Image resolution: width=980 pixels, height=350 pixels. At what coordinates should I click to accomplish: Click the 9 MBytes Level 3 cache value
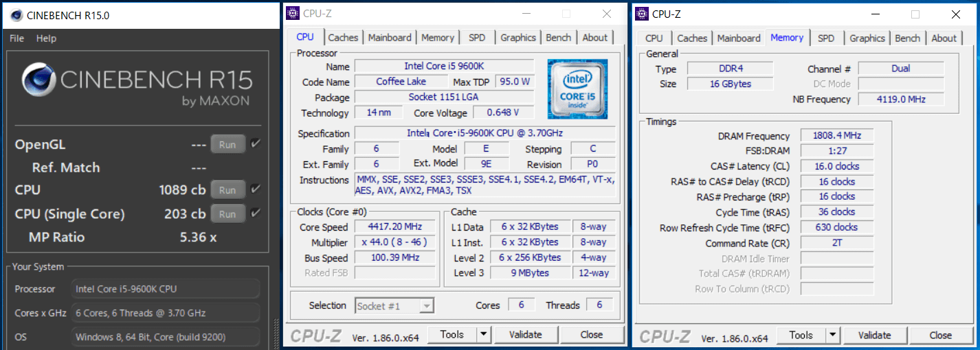coord(530,273)
